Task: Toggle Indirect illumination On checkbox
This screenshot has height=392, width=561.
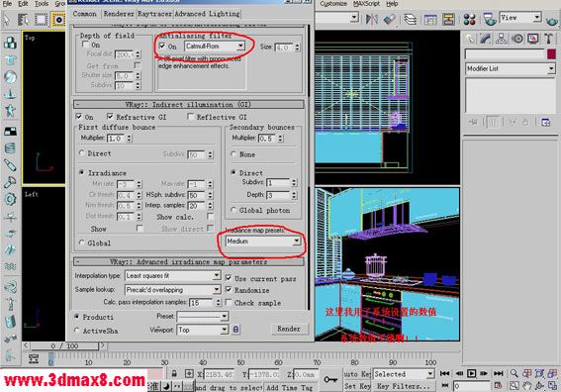Action: coord(79,117)
